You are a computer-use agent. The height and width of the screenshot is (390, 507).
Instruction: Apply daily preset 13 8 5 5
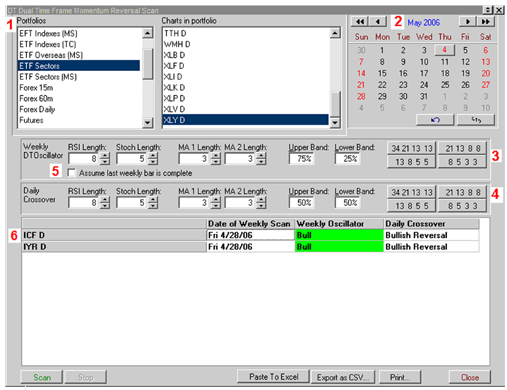point(411,206)
